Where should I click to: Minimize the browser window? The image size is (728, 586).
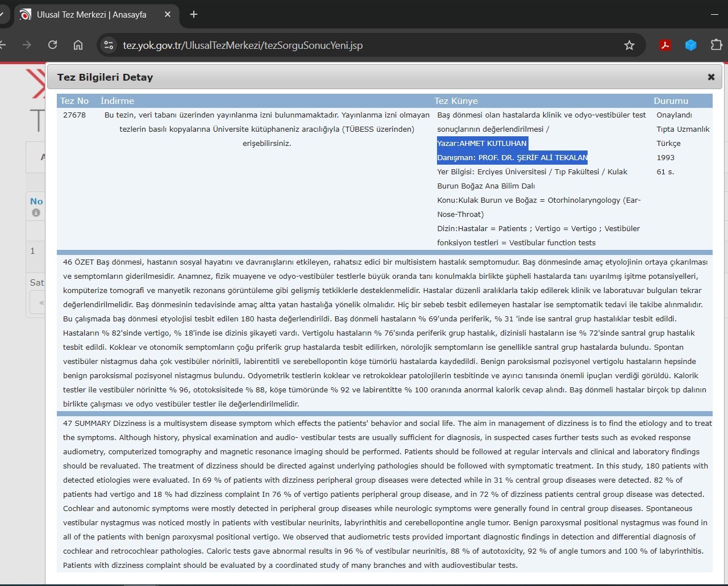point(715,14)
